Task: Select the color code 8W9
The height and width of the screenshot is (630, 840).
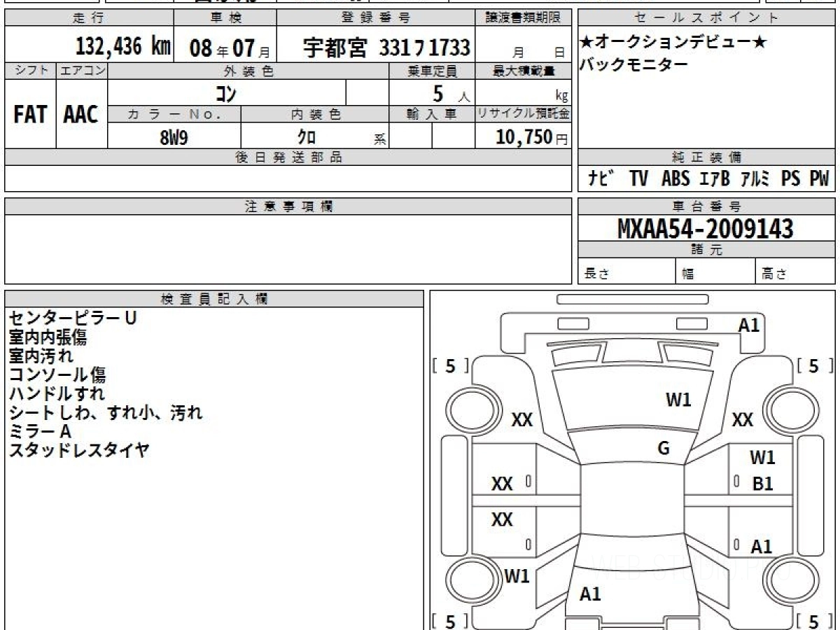Action: 174,137
